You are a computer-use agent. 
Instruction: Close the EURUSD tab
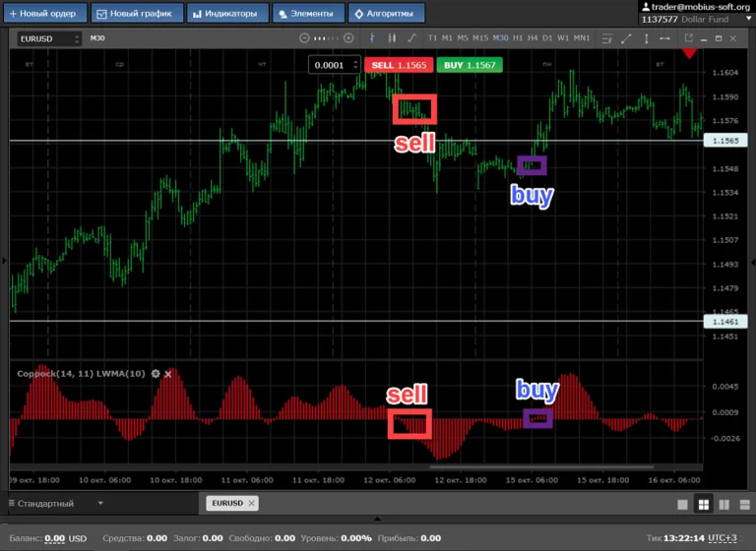tap(251, 503)
